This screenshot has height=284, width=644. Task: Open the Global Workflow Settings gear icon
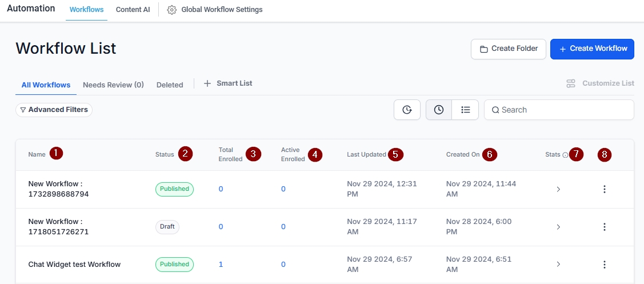tap(171, 10)
